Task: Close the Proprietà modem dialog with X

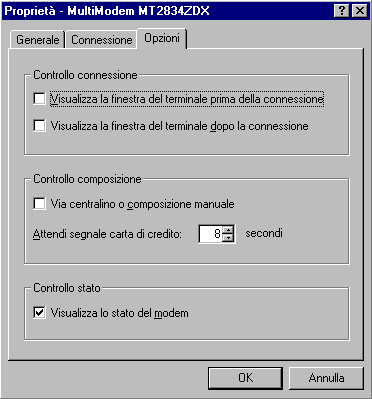Action: coord(359,11)
